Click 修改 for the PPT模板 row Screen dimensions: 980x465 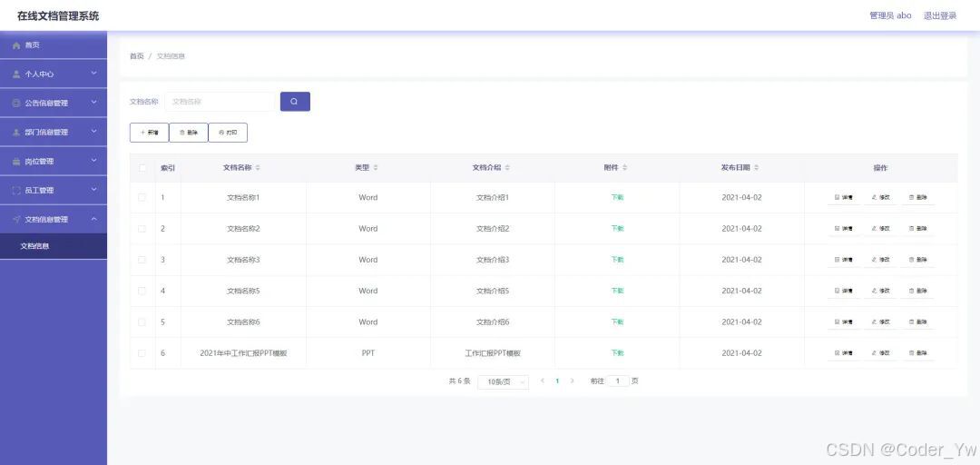coord(880,353)
